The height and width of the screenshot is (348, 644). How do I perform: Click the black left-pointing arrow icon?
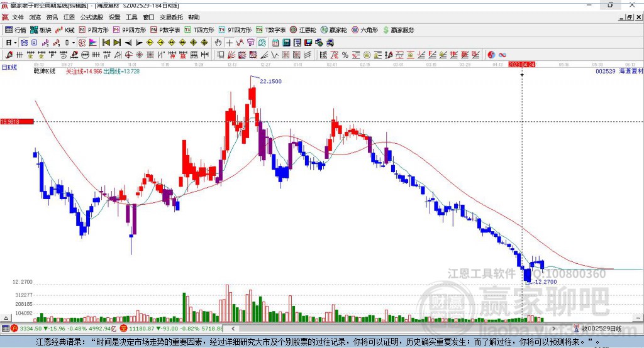[128, 43]
